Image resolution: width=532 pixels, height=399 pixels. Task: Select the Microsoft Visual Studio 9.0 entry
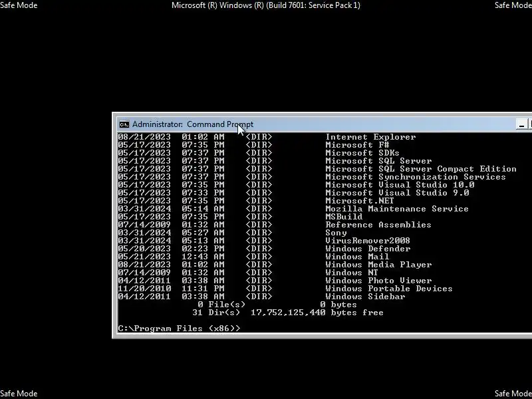click(397, 193)
